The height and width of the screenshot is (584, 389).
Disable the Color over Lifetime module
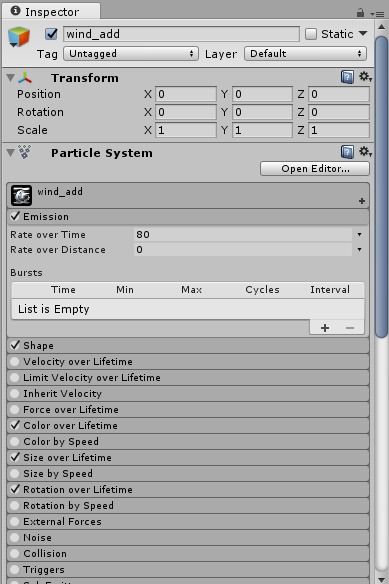click(15, 425)
